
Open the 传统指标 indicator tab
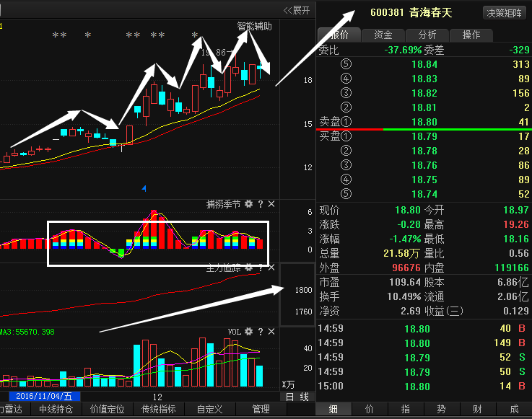click(x=159, y=410)
